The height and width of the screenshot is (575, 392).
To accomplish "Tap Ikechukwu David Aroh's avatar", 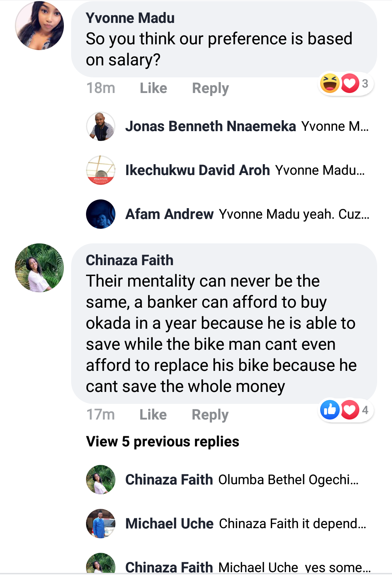I will [x=101, y=170].
